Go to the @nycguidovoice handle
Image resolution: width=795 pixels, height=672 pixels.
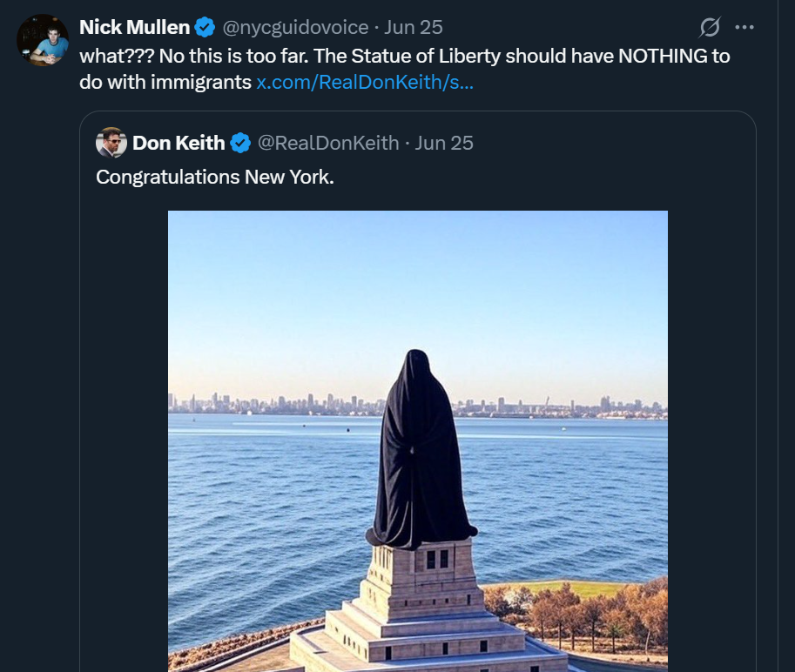(296, 28)
